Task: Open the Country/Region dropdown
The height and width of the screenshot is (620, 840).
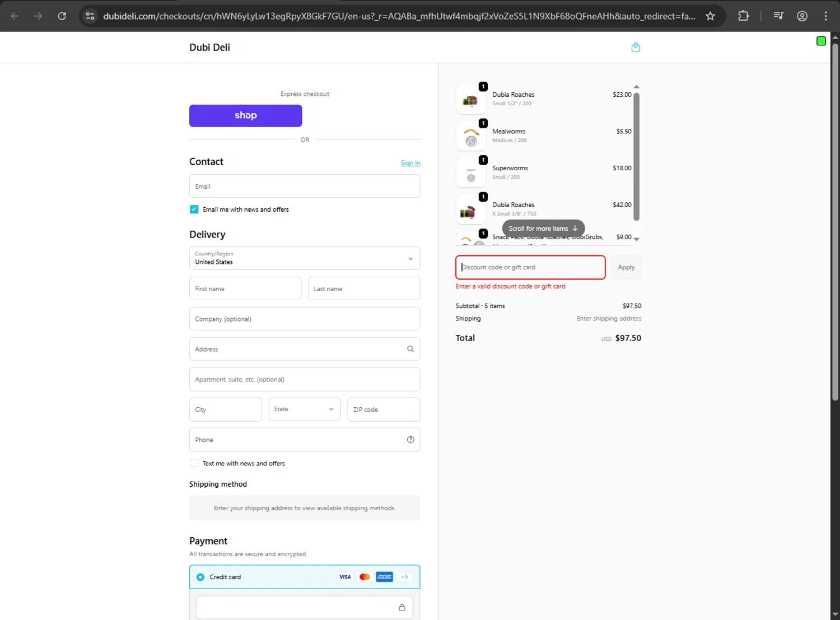Action: pos(305,259)
